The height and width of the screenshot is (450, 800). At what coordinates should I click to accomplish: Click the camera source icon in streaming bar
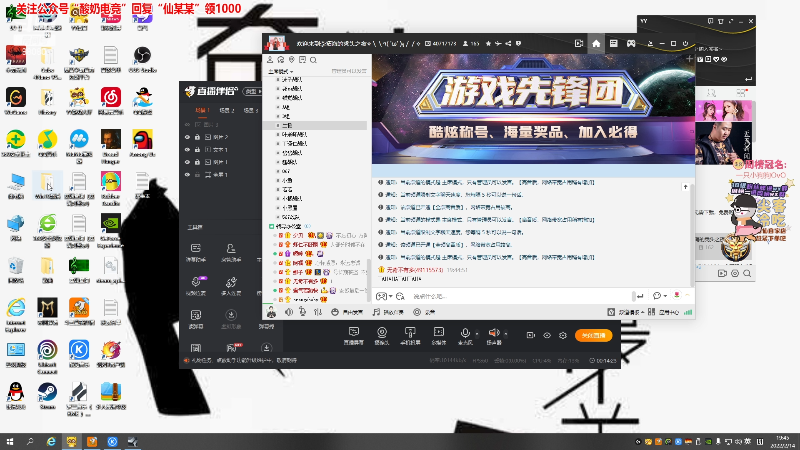pos(382,333)
